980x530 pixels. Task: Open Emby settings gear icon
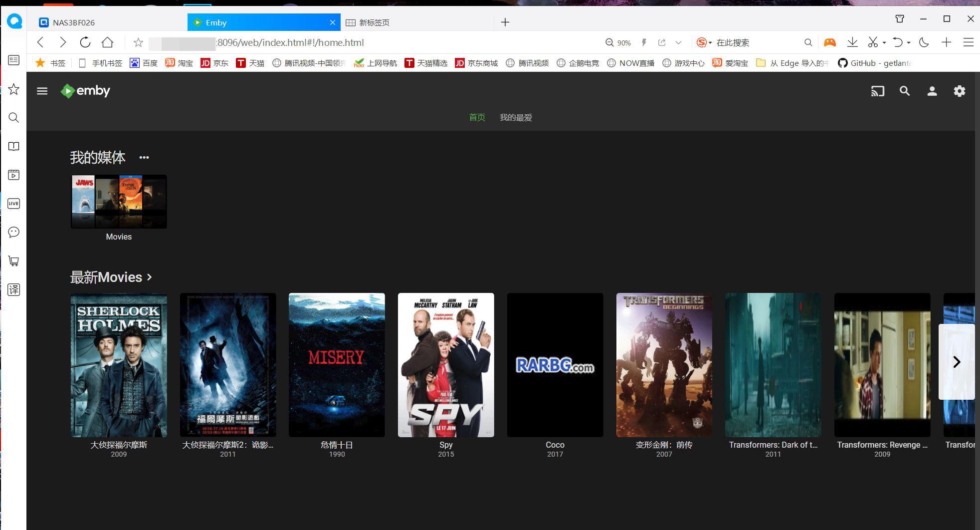pyautogui.click(x=959, y=91)
